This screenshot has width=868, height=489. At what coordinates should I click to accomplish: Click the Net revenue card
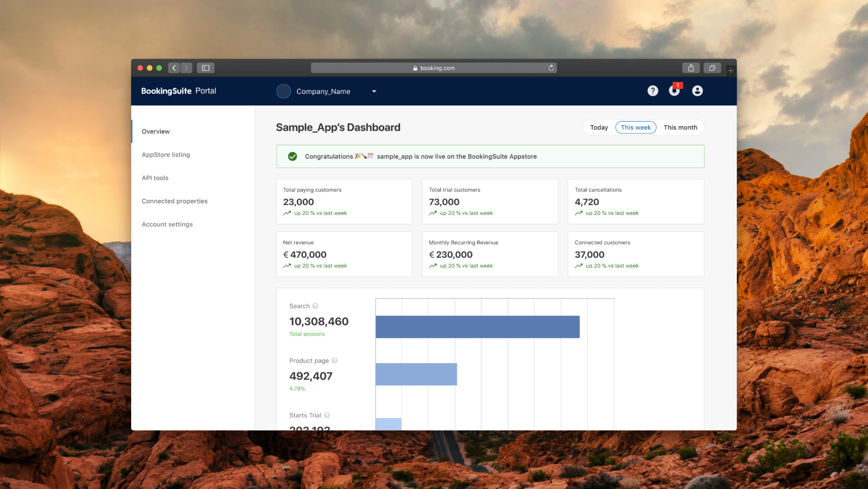tap(344, 254)
